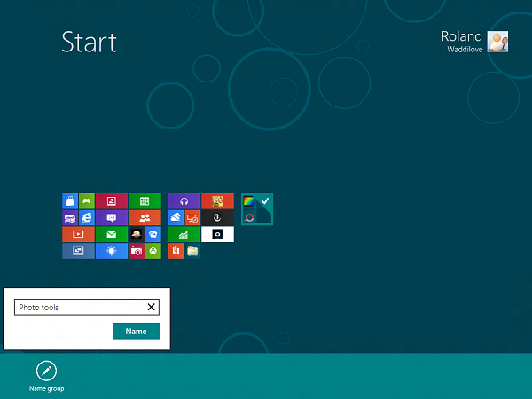
Task: Click the circular search photo tool icon
Action: click(249, 217)
